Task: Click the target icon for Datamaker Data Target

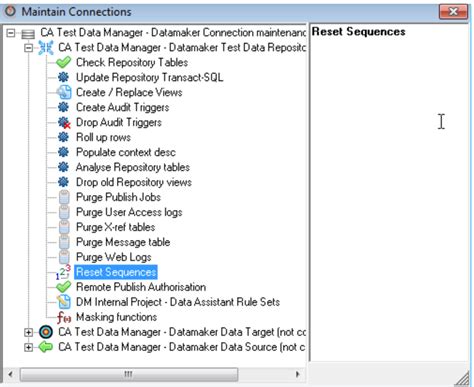Action: point(46,332)
